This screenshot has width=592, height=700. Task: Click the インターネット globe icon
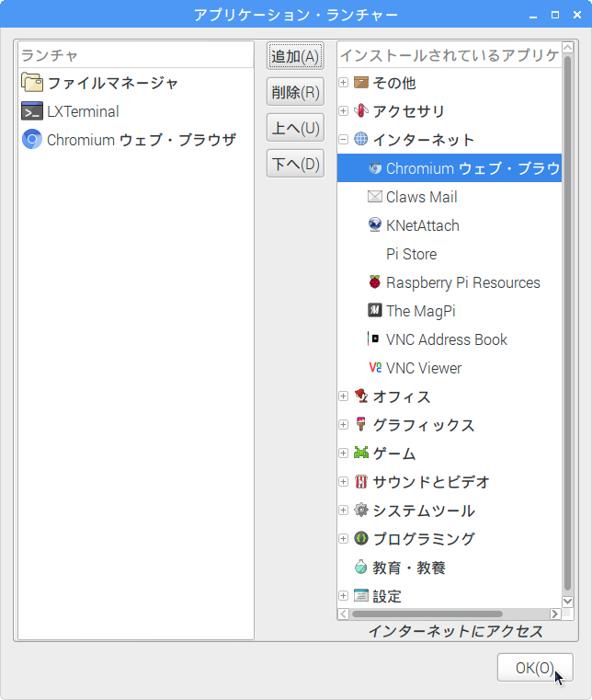pyautogui.click(x=361, y=139)
